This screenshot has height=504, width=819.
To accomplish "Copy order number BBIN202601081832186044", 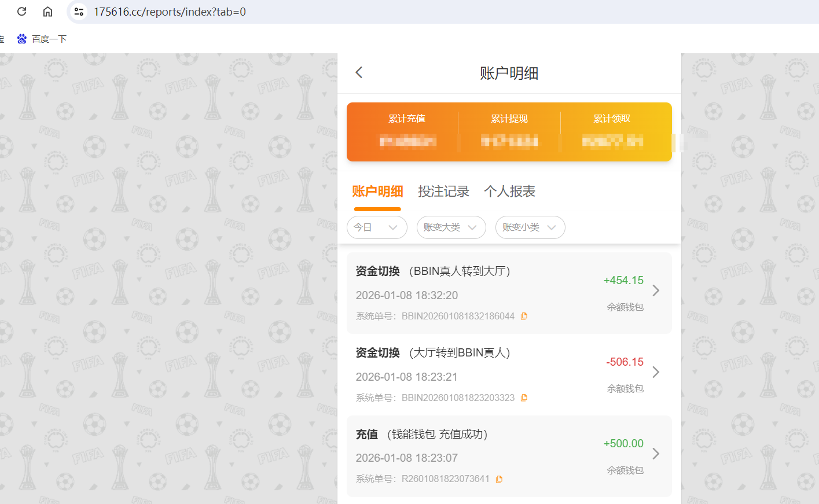I will tap(524, 316).
